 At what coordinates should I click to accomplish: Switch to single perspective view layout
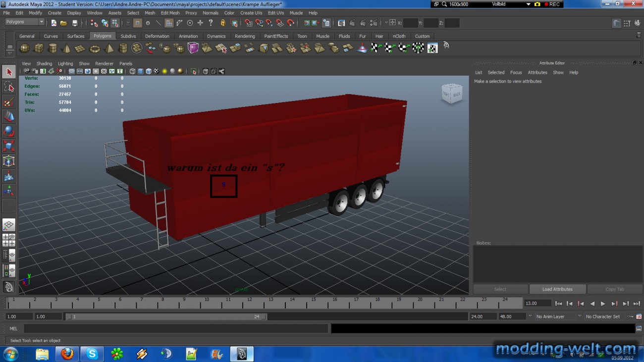coord(9,225)
